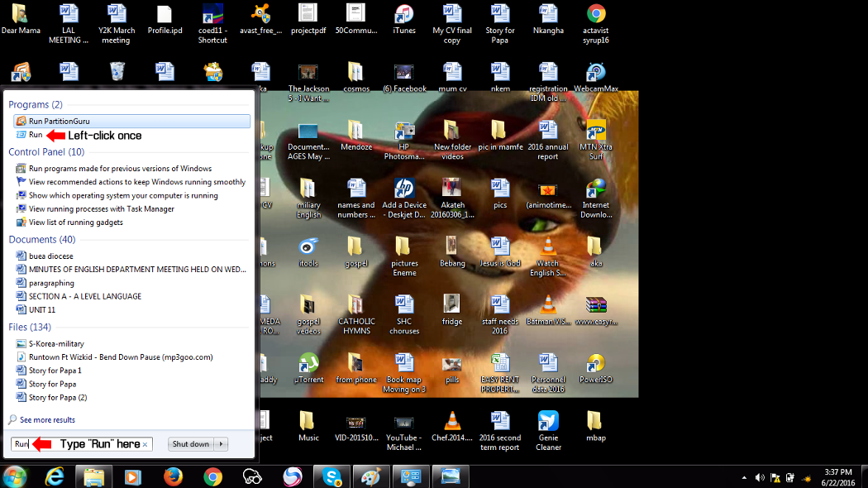The width and height of the screenshot is (868, 488).
Task: Select Add a Device - Deskjet icon
Action: [404, 199]
